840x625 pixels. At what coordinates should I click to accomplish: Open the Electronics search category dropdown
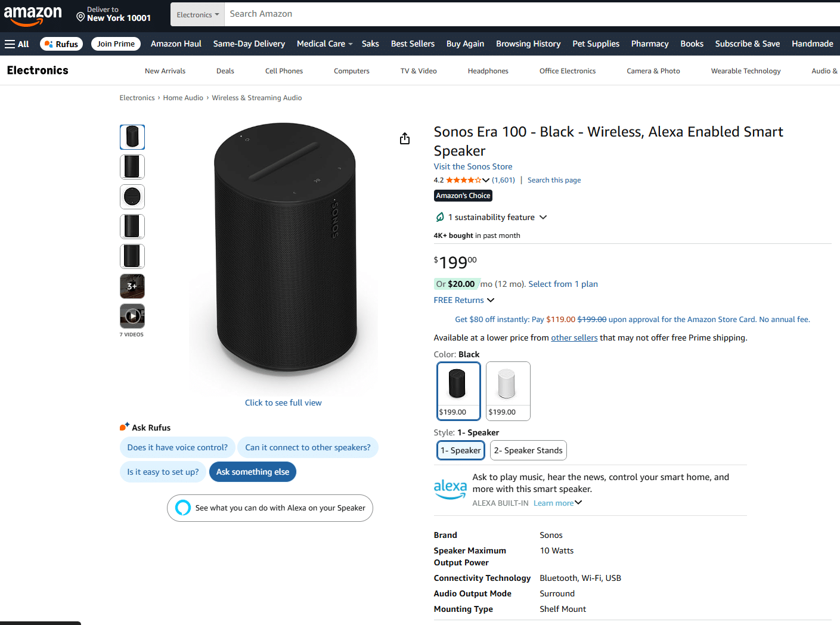197,15
